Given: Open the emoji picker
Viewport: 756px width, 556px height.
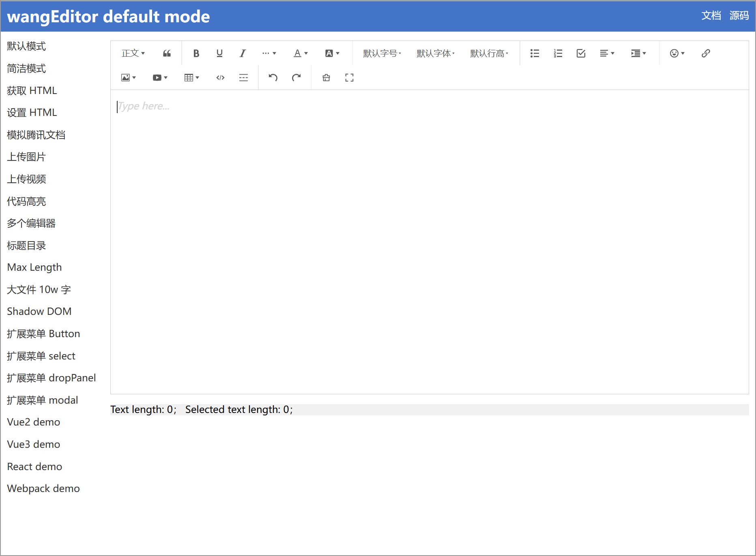Looking at the screenshot, I should pos(677,53).
